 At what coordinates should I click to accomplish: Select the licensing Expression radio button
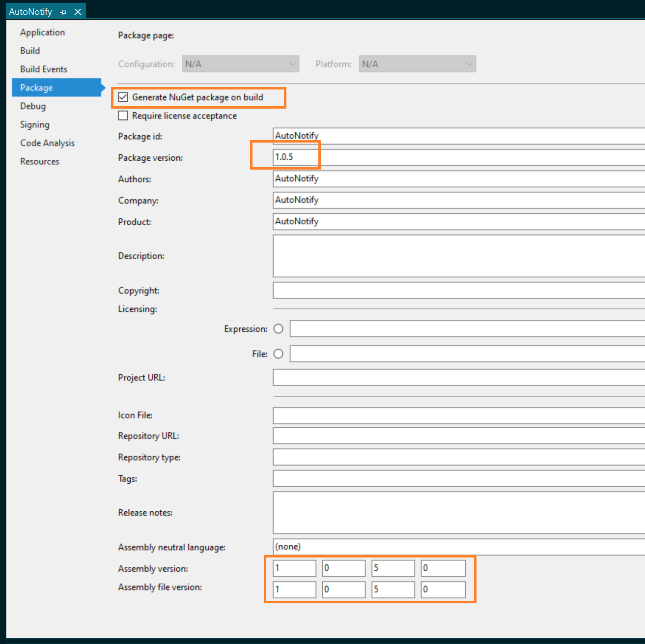pyautogui.click(x=279, y=329)
